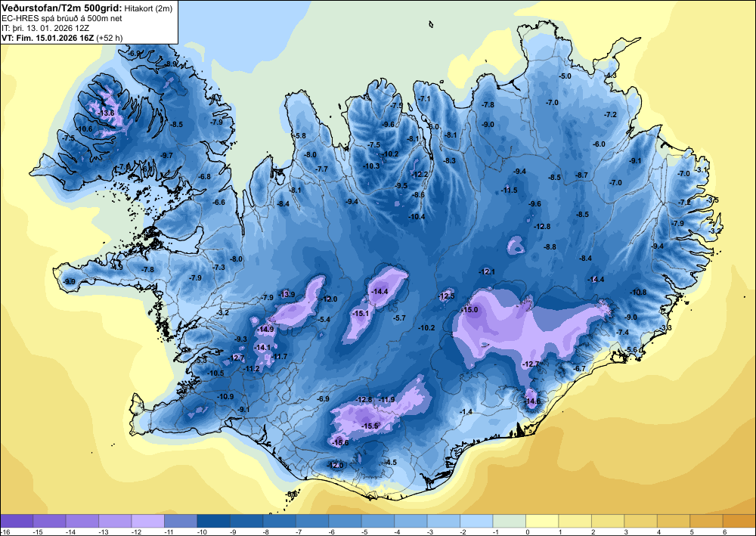Click the title 'Veðurstofan/T2m 500grid:'
The width and height of the screenshot is (756, 536).
(62, 8)
